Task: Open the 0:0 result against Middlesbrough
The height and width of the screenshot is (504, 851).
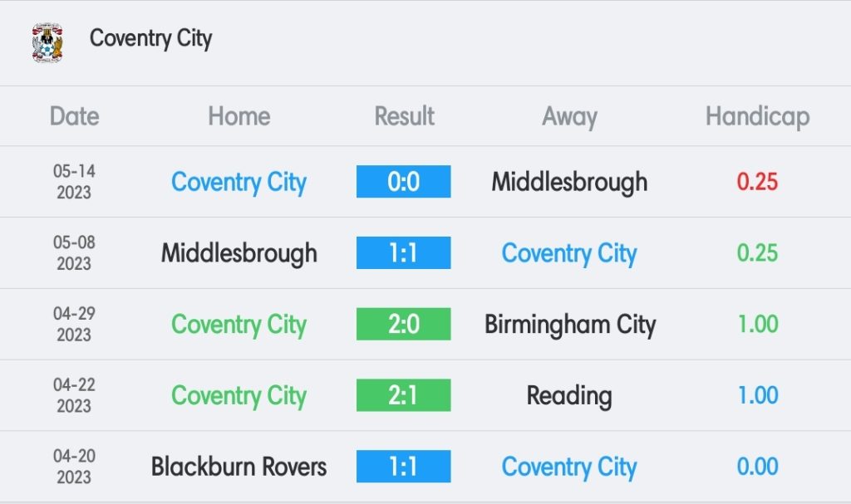Action: click(403, 181)
